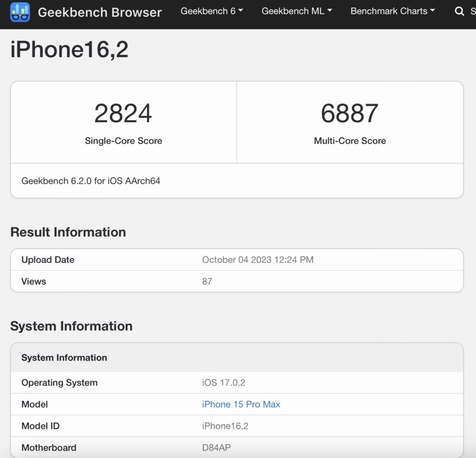Click the Operating System label

59,383
